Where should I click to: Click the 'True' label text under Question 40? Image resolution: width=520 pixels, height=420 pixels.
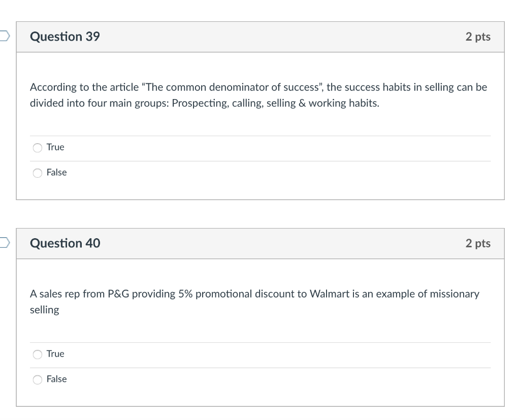[x=55, y=354]
